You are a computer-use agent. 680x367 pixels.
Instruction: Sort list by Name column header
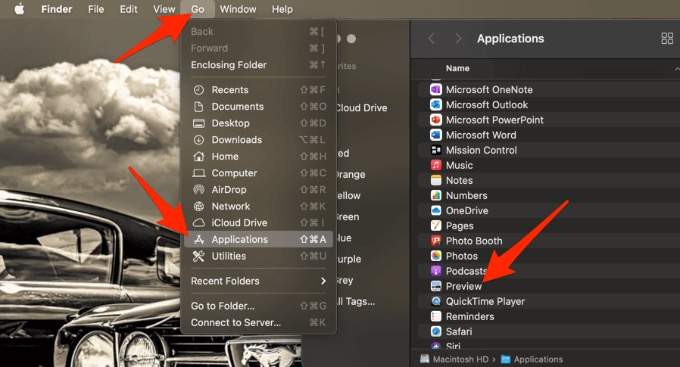tap(458, 68)
